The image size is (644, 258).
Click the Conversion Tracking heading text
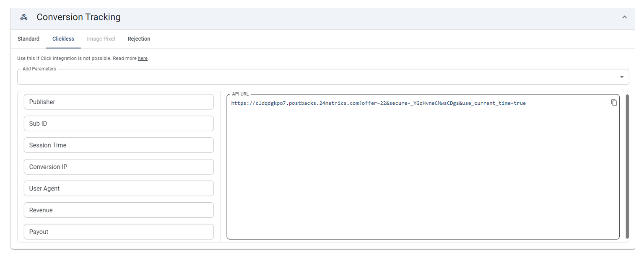click(x=78, y=17)
